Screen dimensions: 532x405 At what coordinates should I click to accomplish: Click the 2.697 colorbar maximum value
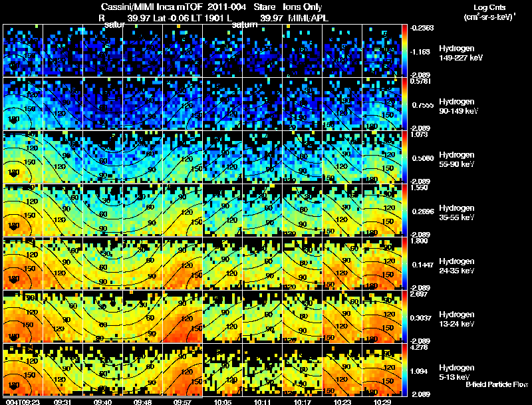pyautogui.click(x=419, y=294)
